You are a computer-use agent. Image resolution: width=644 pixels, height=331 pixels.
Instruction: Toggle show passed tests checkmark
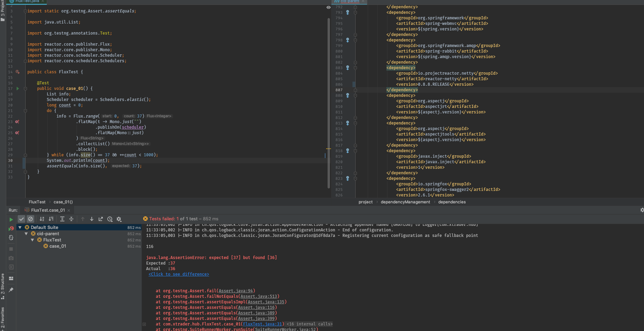[21, 219]
